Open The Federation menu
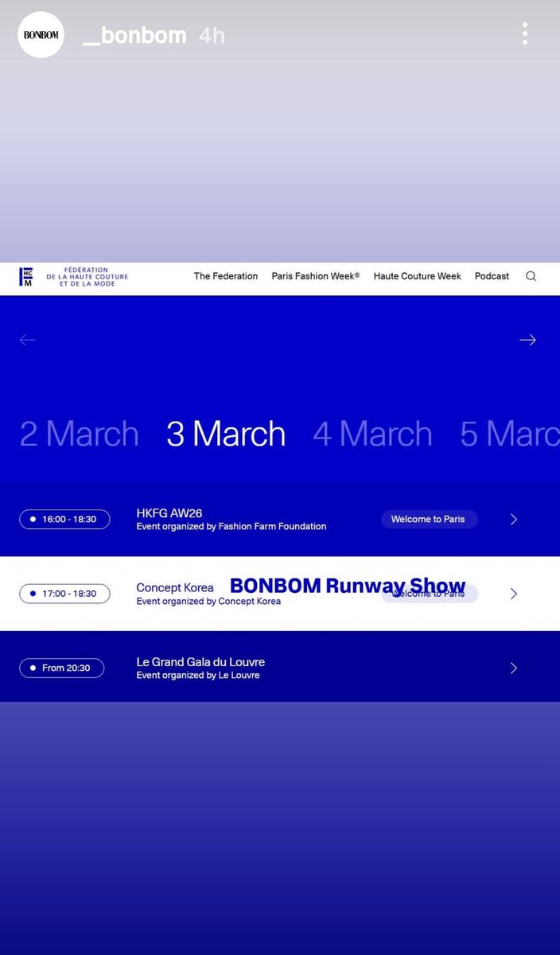Screen dimensions: 560x955 (226, 276)
